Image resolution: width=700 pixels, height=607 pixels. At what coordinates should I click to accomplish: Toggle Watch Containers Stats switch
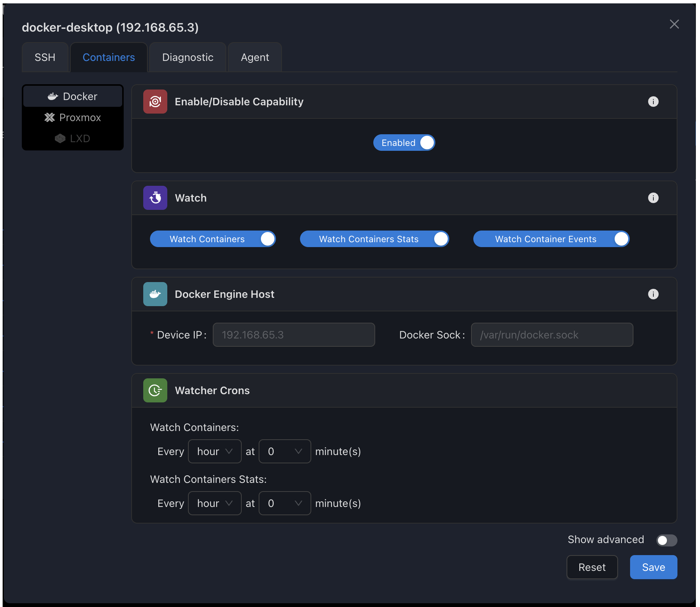click(374, 239)
